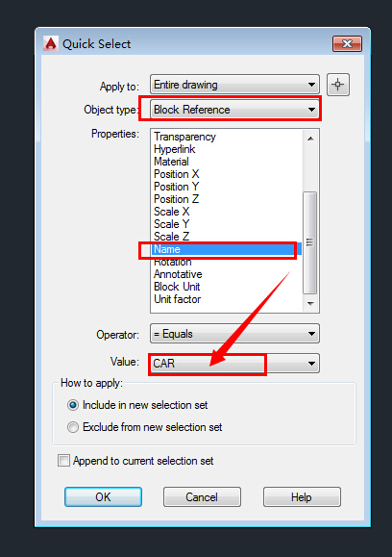The image size is (392, 557).
Task: Click the OK button
Action: click(103, 496)
